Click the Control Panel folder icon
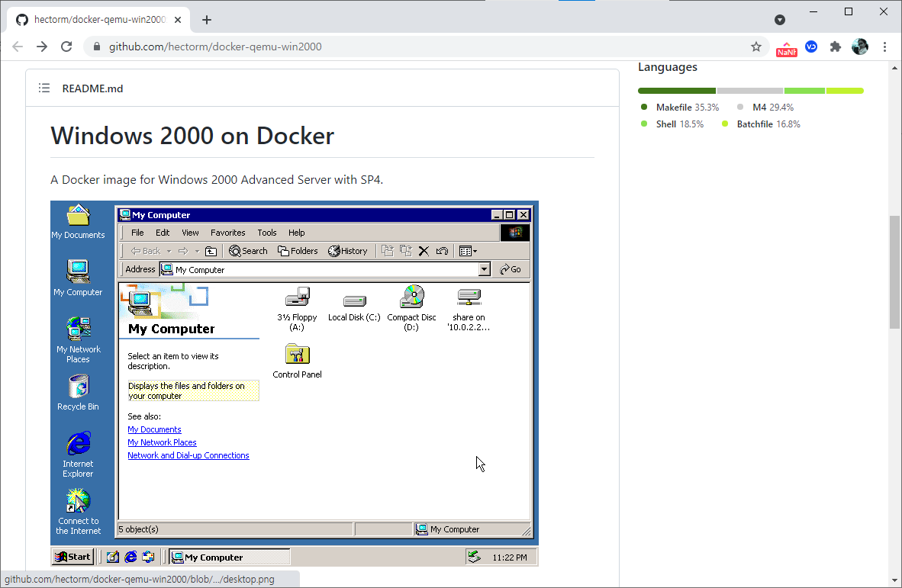The height and width of the screenshot is (588, 902). pos(297,361)
